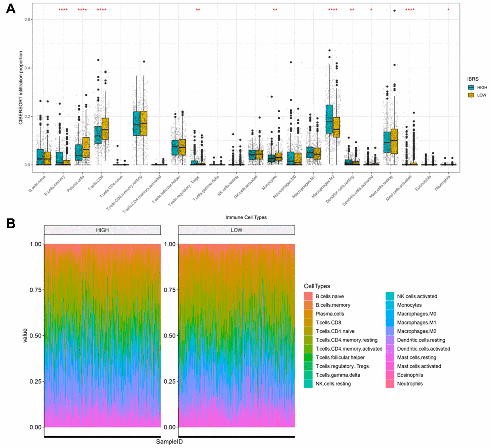This screenshot has width=490, height=448.
Task: Select the B.cells.naive legend color swatch
Action: (308, 296)
